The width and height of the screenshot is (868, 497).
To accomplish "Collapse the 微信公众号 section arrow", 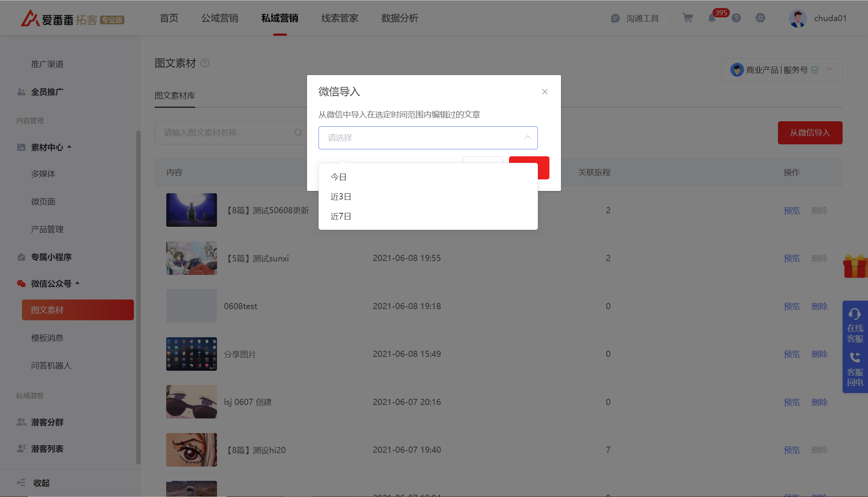I will [x=77, y=283].
